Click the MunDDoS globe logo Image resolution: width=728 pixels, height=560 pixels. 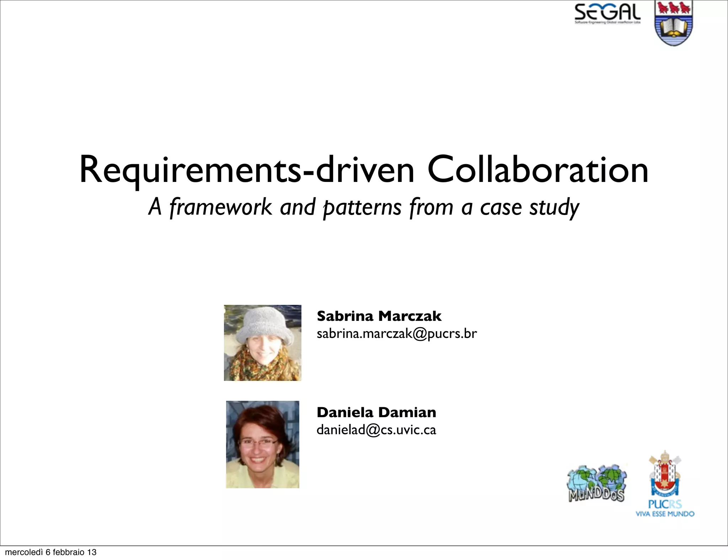[x=597, y=483]
